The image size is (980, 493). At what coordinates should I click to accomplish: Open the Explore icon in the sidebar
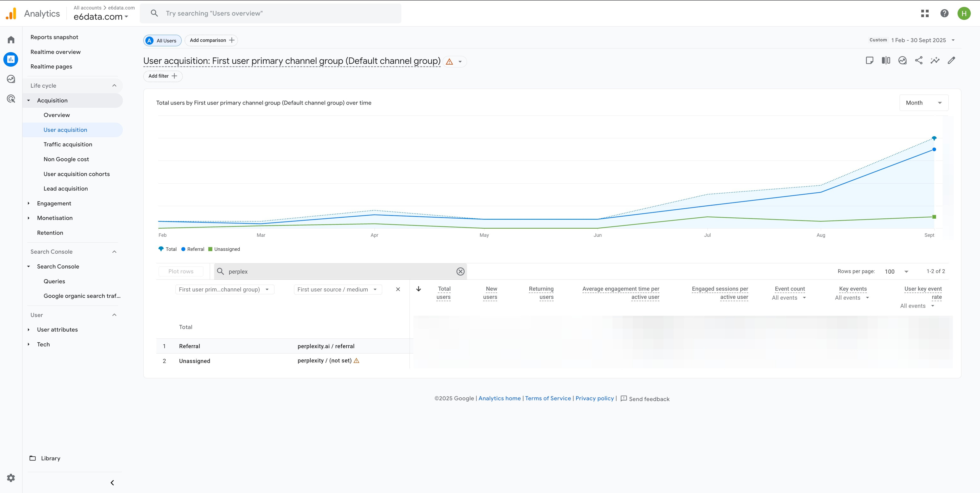tap(11, 79)
